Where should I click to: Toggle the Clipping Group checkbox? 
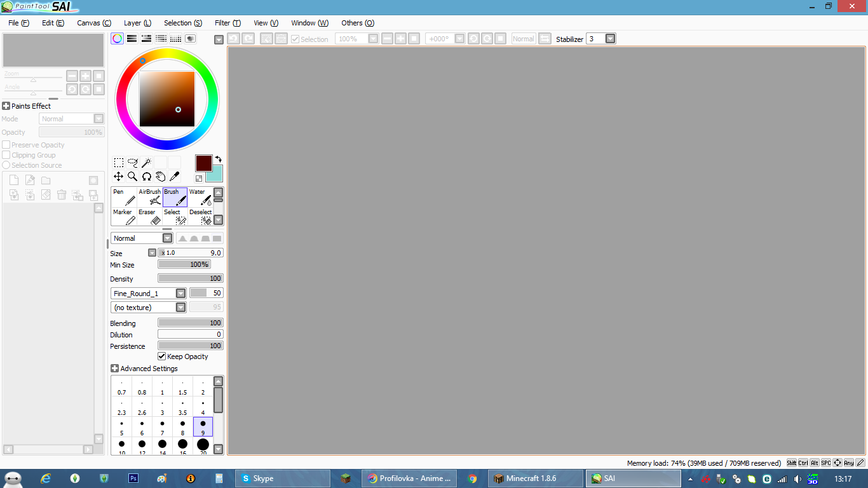(x=6, y=155)
